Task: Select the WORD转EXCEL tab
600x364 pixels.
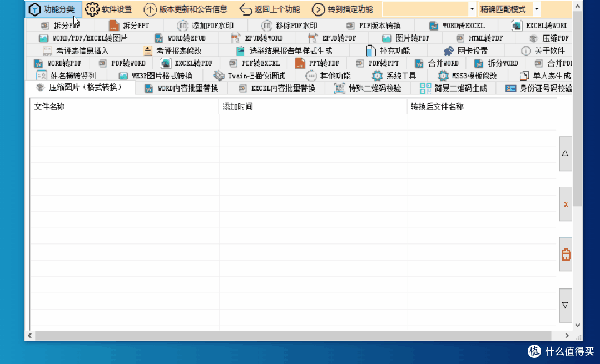Action: tap(457, 26)
